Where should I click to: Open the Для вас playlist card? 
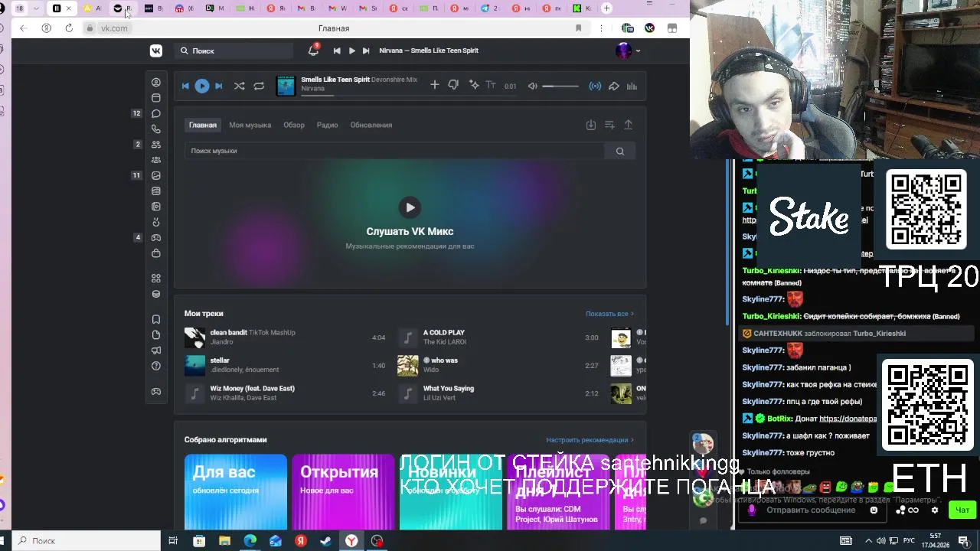[x=236, y=492]
